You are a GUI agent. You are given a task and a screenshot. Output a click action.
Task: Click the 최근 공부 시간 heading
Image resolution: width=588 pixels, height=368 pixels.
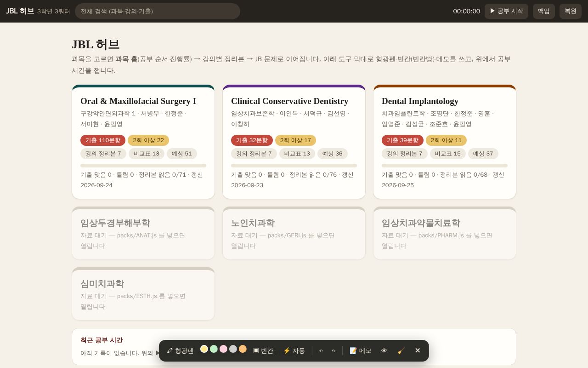tap(102, 340)
